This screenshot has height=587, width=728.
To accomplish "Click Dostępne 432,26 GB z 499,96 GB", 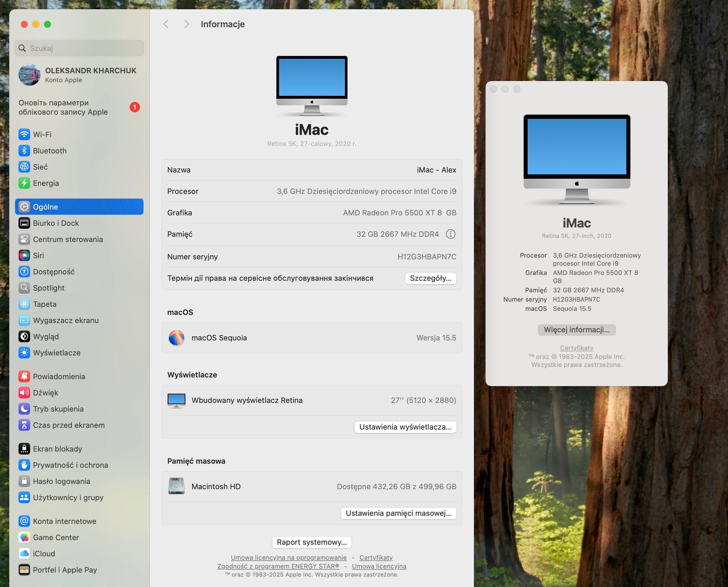I will 396,487.
